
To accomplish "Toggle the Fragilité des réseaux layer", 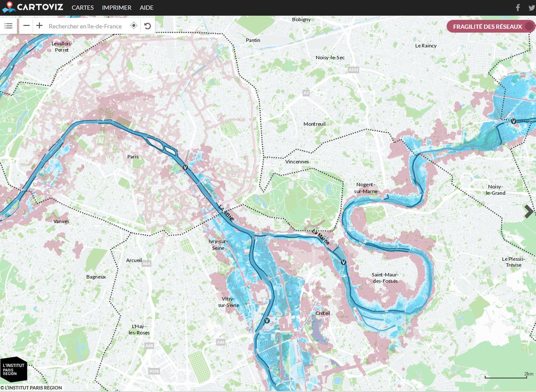I will [x=491, y=26].
